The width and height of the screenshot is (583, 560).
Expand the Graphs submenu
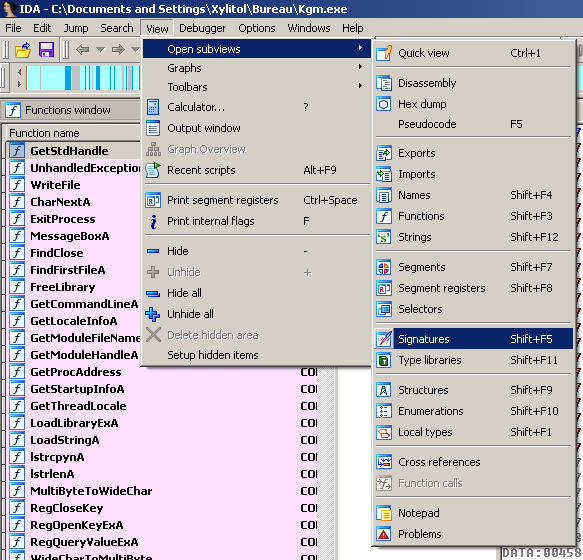click(x=257, y=68)
